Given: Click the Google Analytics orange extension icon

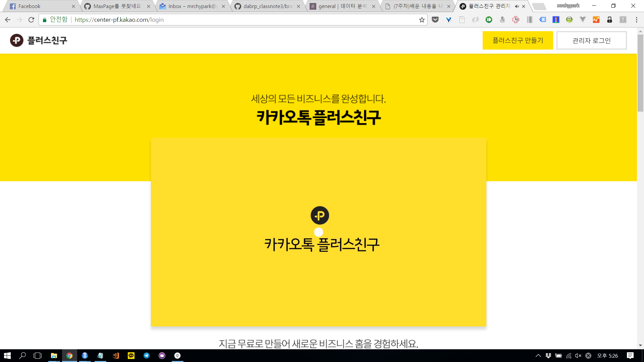Looking at the screenshot, I should pos(596,20).
